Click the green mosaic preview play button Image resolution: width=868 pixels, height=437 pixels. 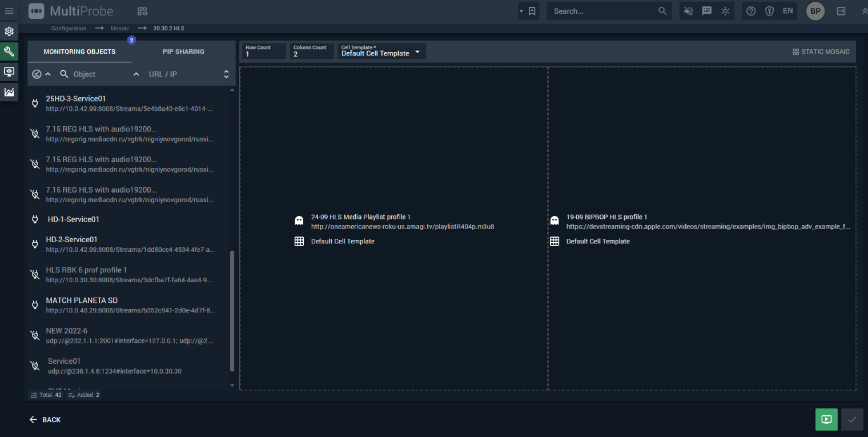coord(826,419)
